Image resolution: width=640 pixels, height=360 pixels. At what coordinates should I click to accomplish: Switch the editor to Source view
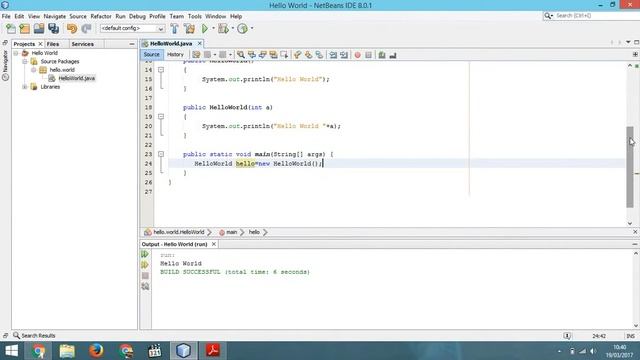151,55
